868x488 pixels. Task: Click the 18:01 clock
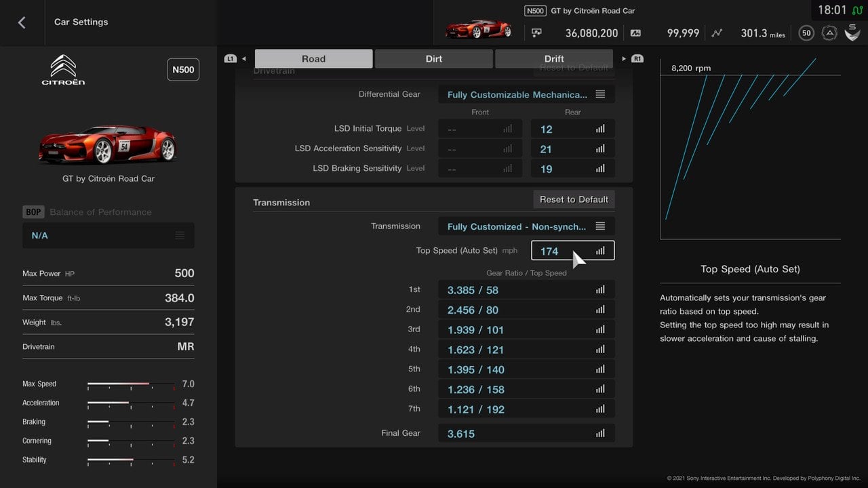pos(832,10)
